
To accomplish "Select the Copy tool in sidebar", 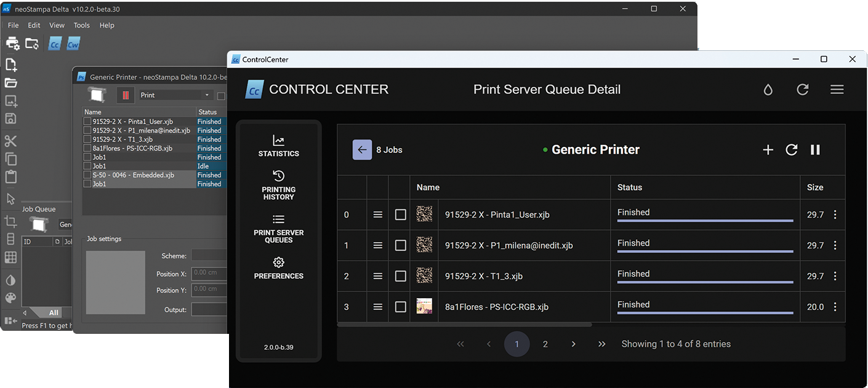I will (x=10, y=159).
